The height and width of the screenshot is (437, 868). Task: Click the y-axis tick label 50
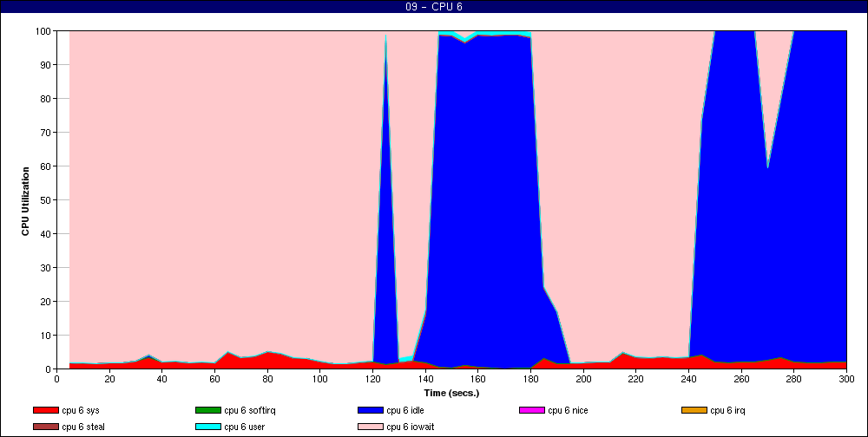coord(45,200)
